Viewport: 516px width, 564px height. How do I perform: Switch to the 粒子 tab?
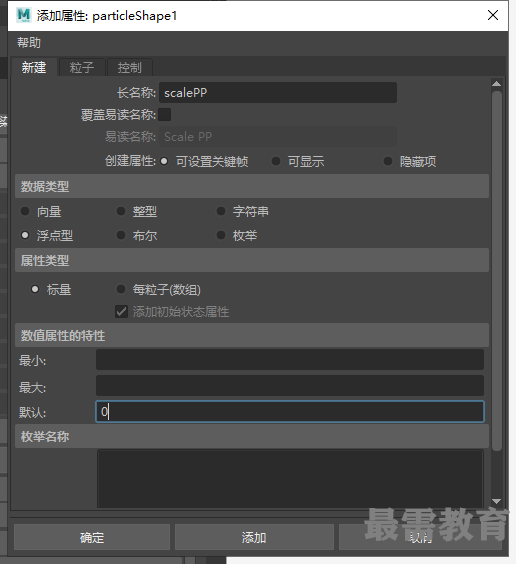(x=82, y=67)
